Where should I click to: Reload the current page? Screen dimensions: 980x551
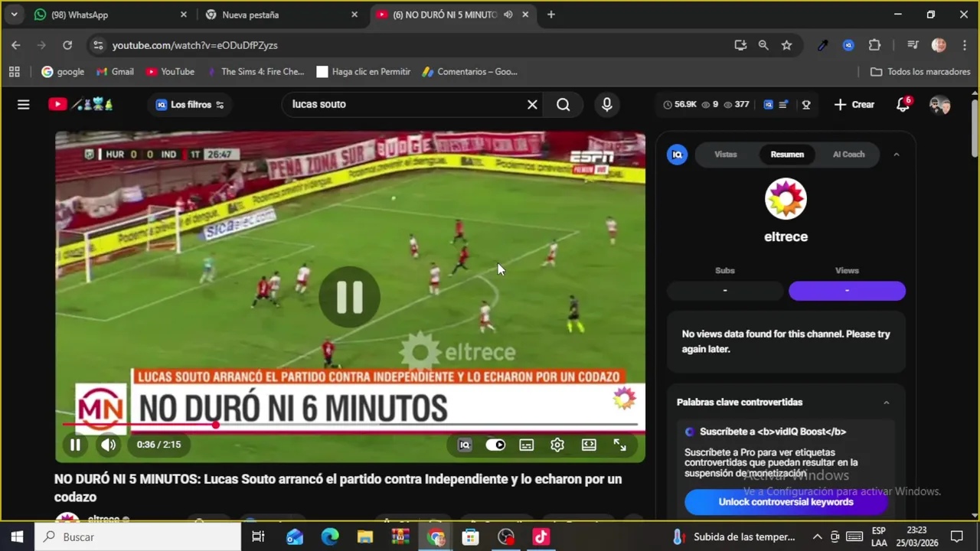pyautogui.click(x=67, y=45)
